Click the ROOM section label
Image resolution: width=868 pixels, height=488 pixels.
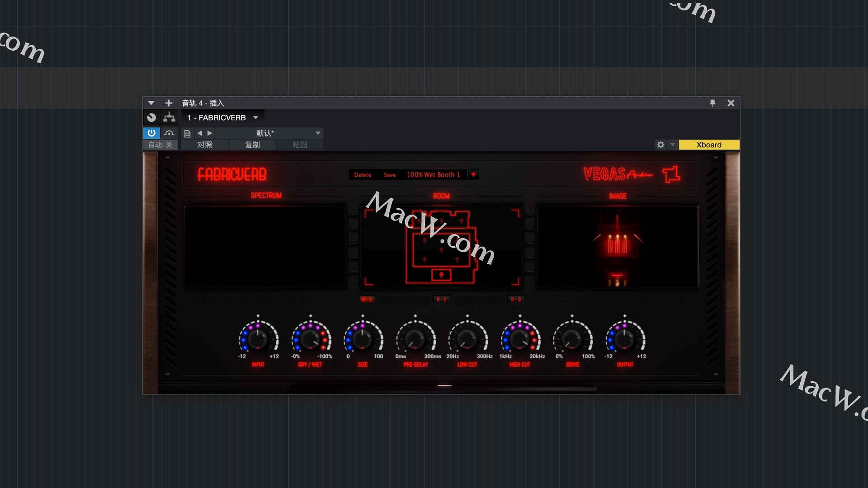pyautogui.click(x=441, y=196)
